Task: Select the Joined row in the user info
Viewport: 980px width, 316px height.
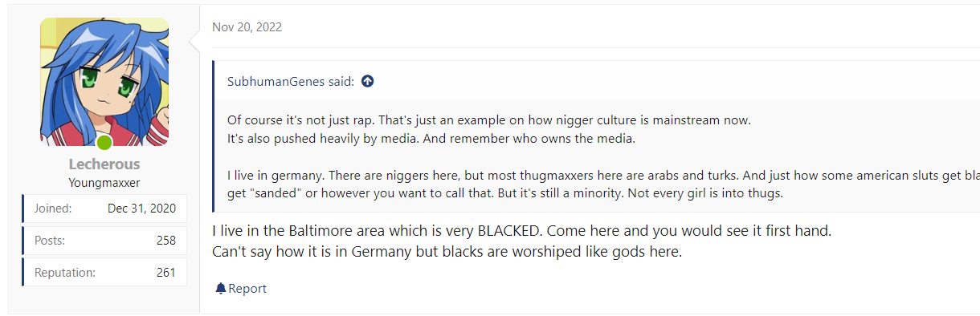Action: tap(104, 208)
